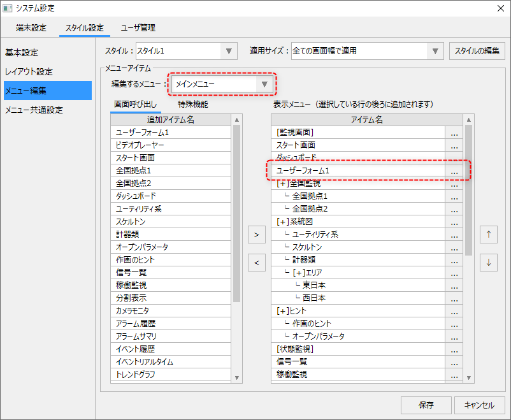Click the ellipsis button for [監視画面] row
Screen dimensions: 511x420
click(454, 133)
